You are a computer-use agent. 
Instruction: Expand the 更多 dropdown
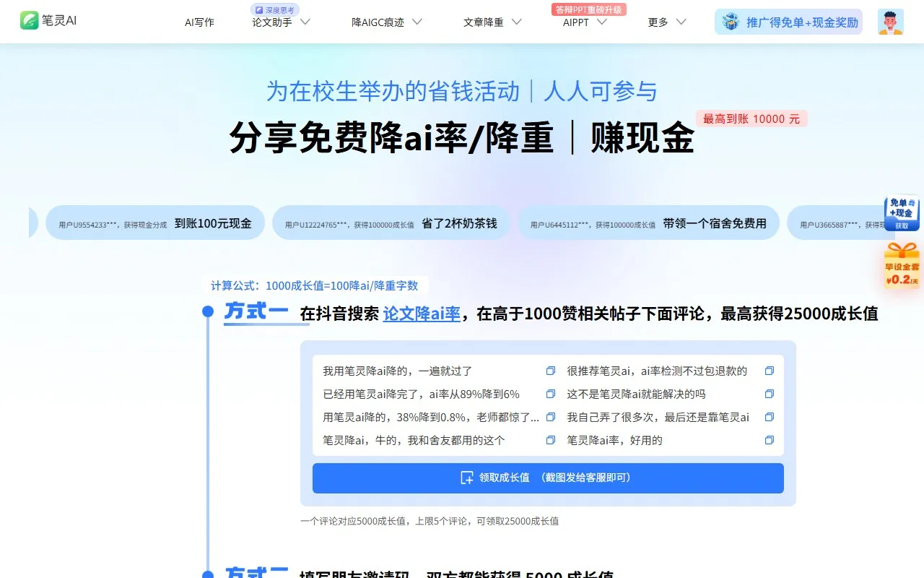point(665,22)
